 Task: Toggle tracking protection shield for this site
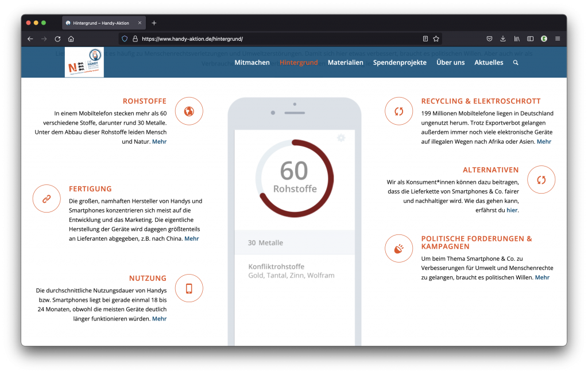coord(124,38)
